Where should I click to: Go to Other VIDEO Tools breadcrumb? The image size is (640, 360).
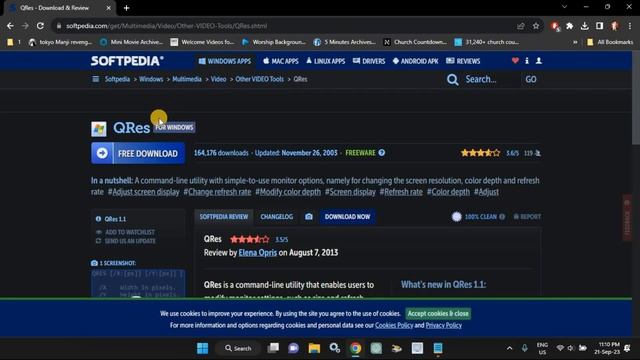pos(260,79)
